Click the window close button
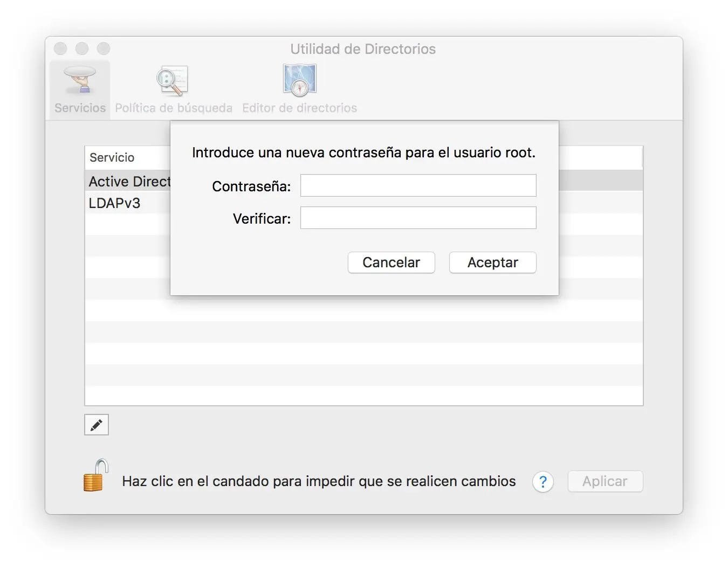Image resolution: width=728 pixels, height=568 pixels. pos(60,49)
